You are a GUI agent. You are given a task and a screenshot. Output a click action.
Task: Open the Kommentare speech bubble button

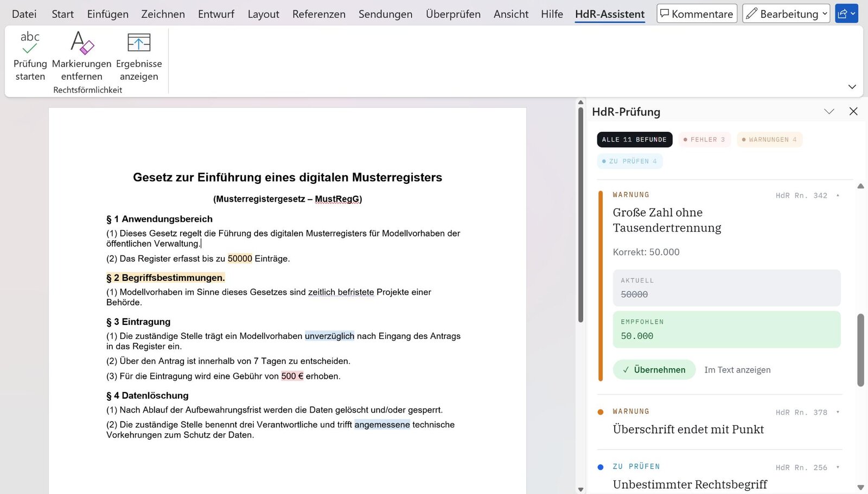pos(697,14)
